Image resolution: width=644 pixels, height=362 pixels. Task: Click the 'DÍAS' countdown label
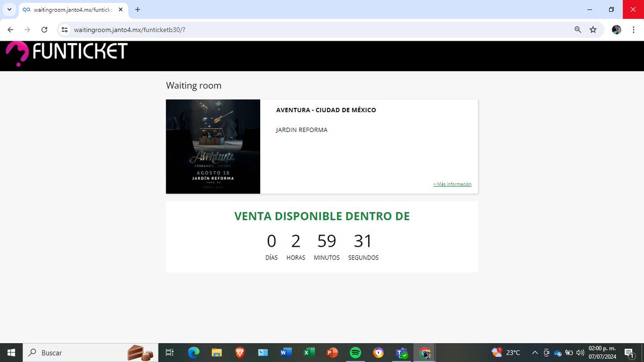pyautogui.click(x=272, y=257)
